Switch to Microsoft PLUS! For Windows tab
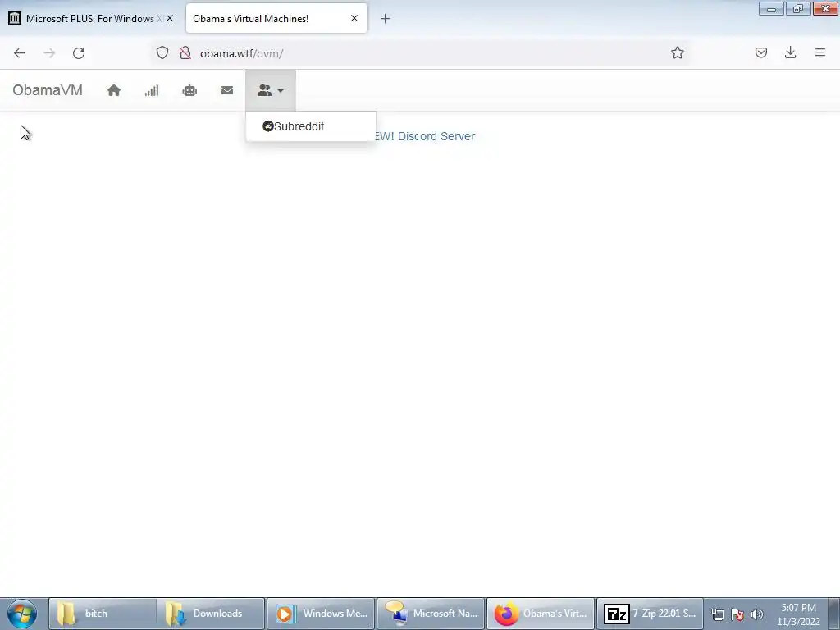Image resolution: width=840 pixels, height=630 pixels. (91, 19)
